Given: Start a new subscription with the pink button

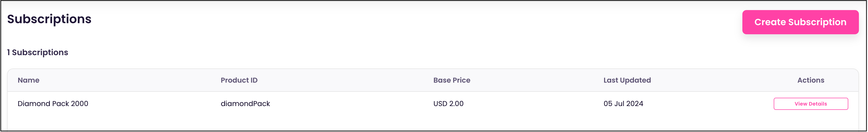Looking at the screenshot, I should (x=800, y=22).
